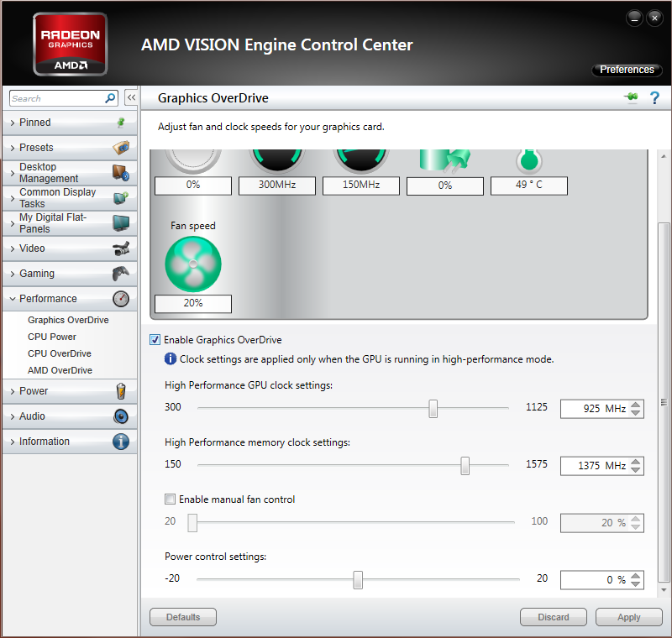The width and height of the screenshot is (672, 638).
Task: Collapse sidebar with double-arrow button
Action: tap(131, 97)
